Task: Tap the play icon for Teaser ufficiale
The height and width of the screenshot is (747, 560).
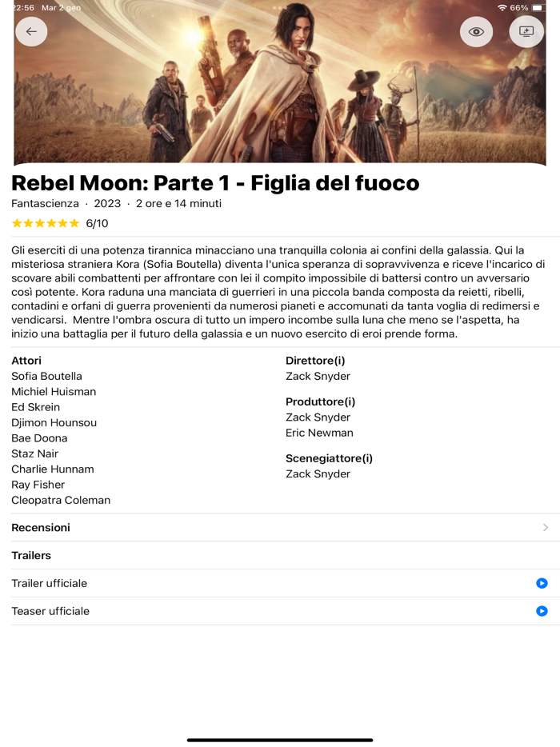Action: (x=542, y=611)
